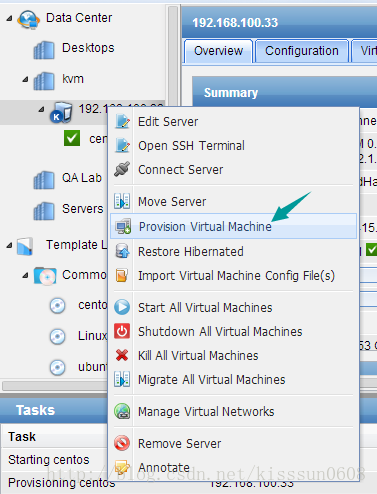Choose Edit Server from context menu
This screenshot has height=494, width=377.
(x=234, y=122)
